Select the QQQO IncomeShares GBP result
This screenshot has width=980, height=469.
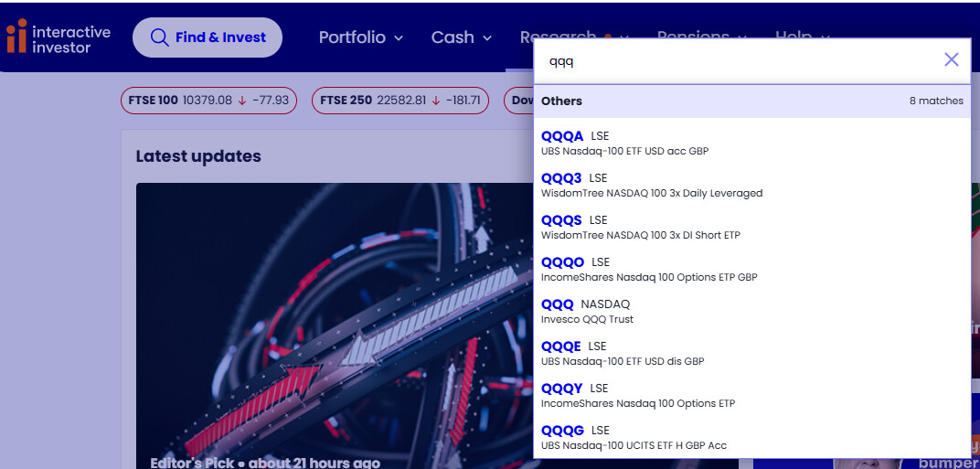pos(751,269)
